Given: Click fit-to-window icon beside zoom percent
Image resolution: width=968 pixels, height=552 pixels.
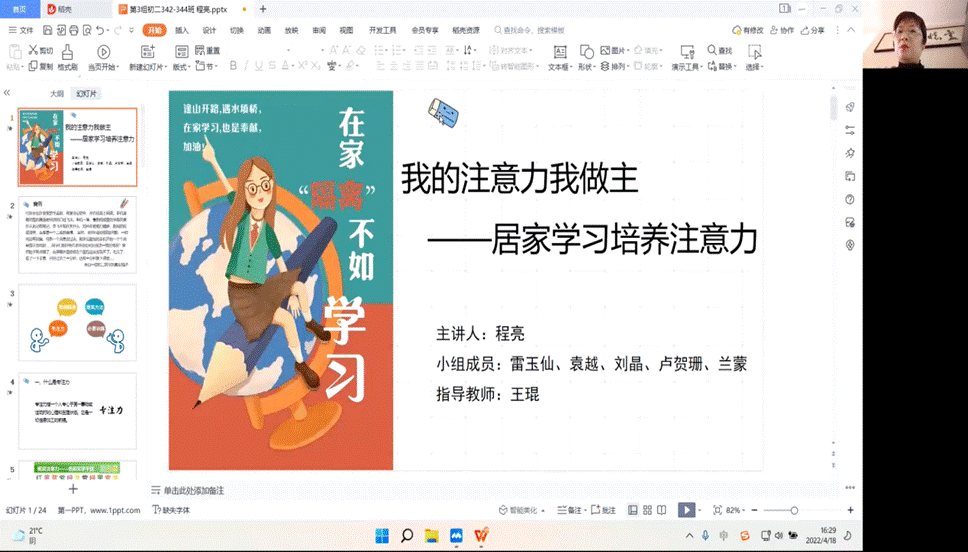Looking at the screenshot, I should (717, 510).
